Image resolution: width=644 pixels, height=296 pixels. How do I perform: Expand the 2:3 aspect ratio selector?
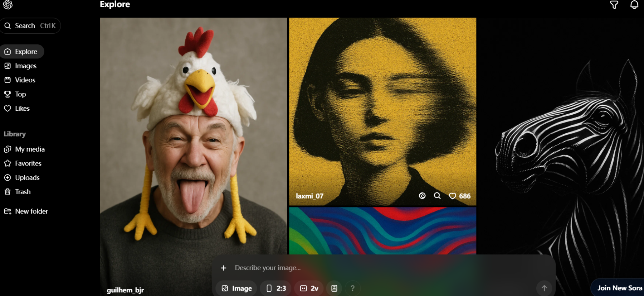pyautogui.click(x=276, y=288)
